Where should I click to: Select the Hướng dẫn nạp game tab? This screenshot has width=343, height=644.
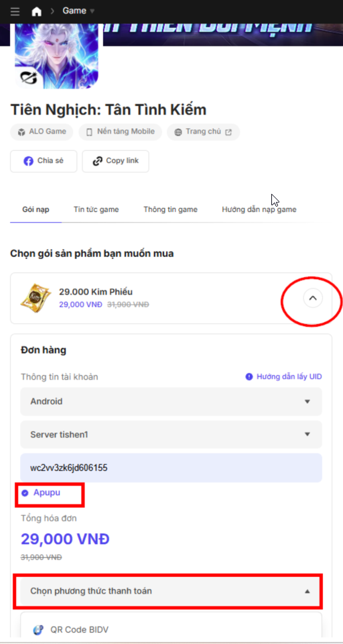(x=259, y=209)
